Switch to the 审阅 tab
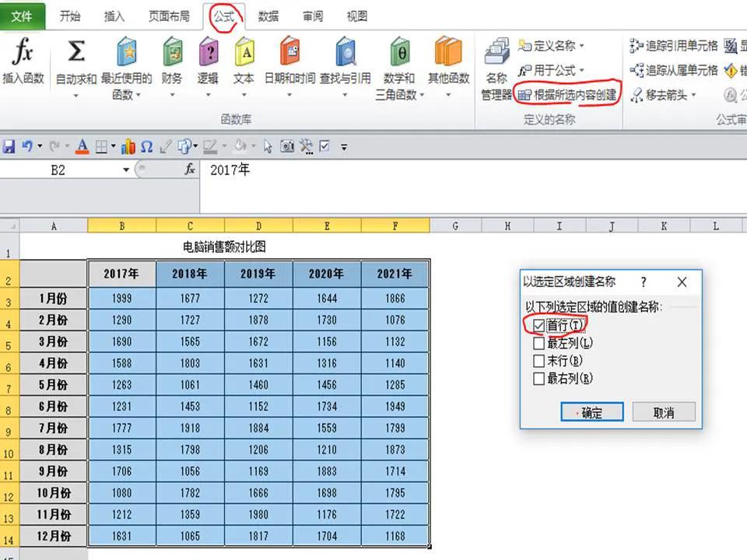 [313, 16]
